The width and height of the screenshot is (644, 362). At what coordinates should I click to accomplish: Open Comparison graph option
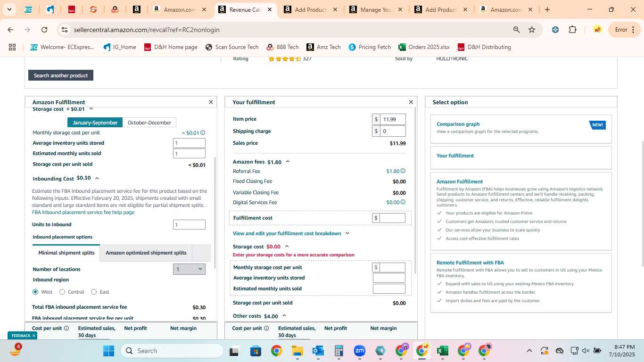pyautogui.click(x=521, y=129)
